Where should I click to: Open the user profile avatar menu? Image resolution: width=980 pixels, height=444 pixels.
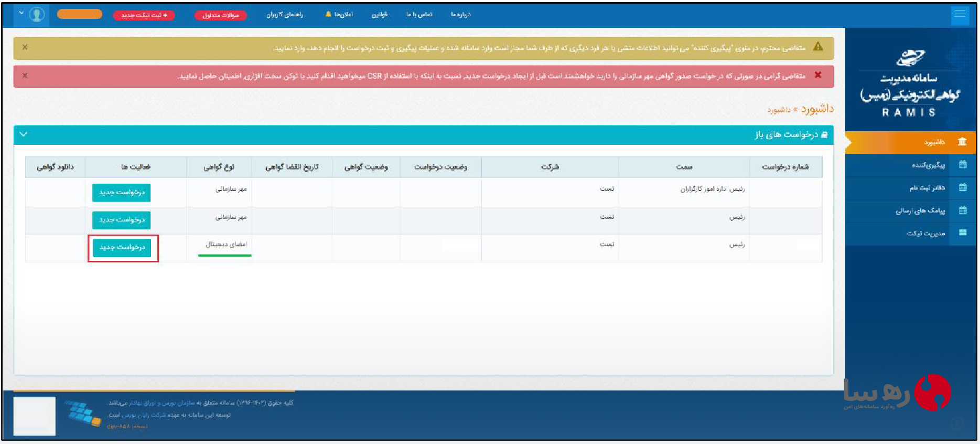37,14
